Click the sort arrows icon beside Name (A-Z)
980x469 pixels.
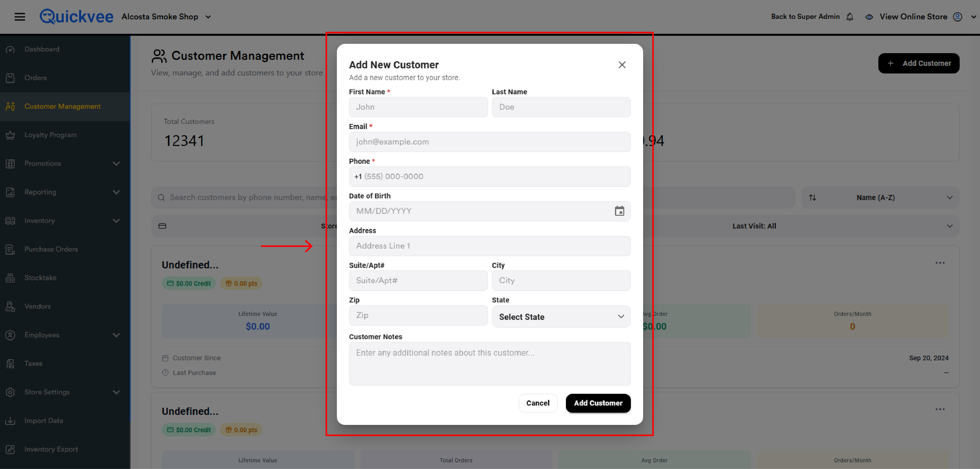[x=812, y=197]
